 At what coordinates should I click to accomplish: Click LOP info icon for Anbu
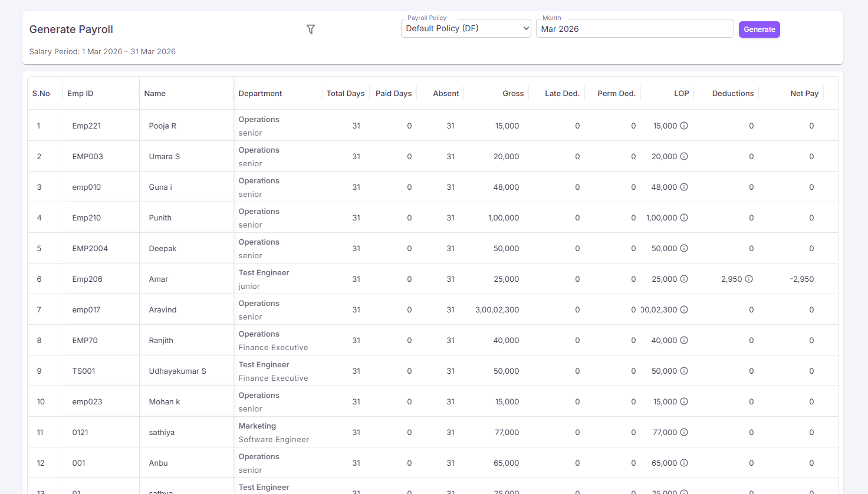coord(684,463)
